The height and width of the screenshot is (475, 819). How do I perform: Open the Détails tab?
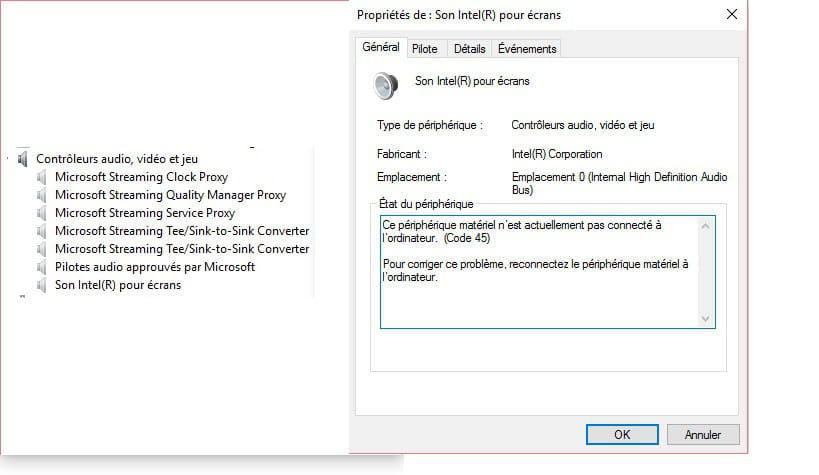(470, 49)
